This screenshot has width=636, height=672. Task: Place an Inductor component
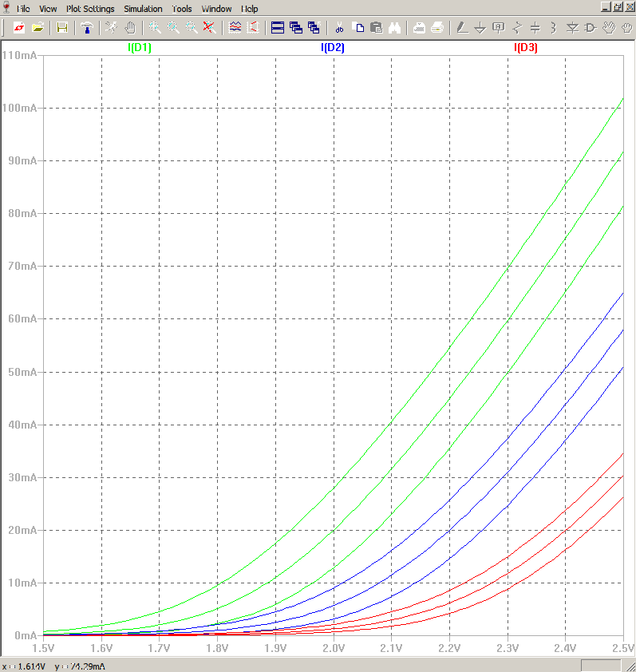[553, 28]
